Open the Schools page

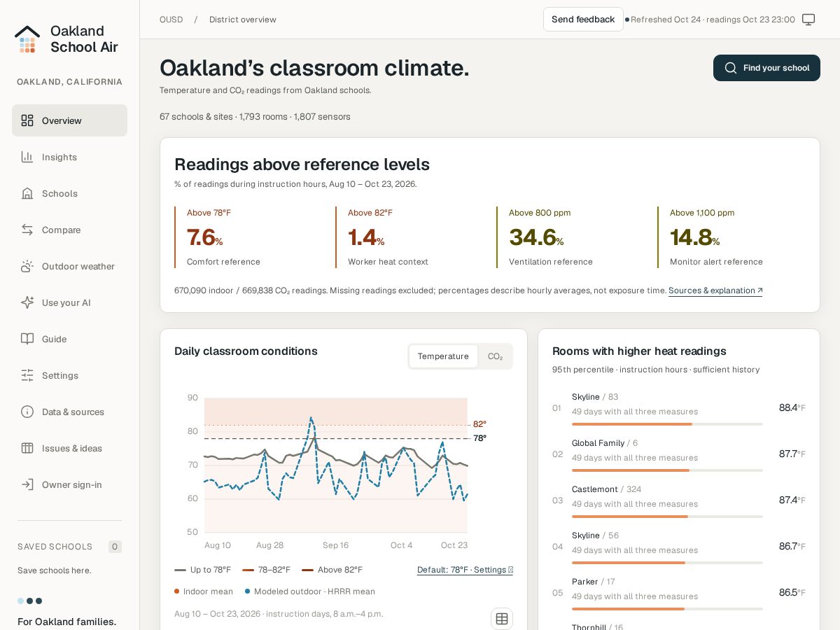click(x=69, y=193)
